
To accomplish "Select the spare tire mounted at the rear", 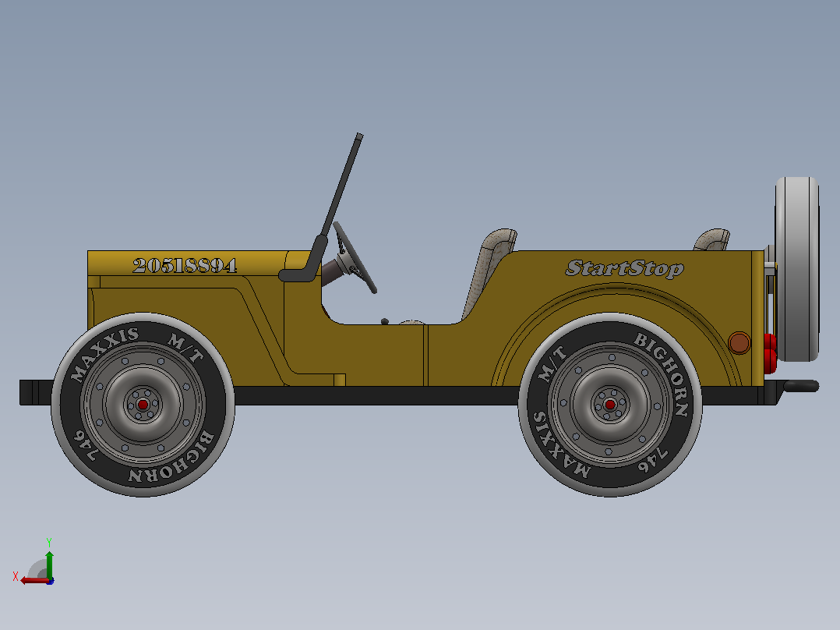I will (x=797, y=269).
